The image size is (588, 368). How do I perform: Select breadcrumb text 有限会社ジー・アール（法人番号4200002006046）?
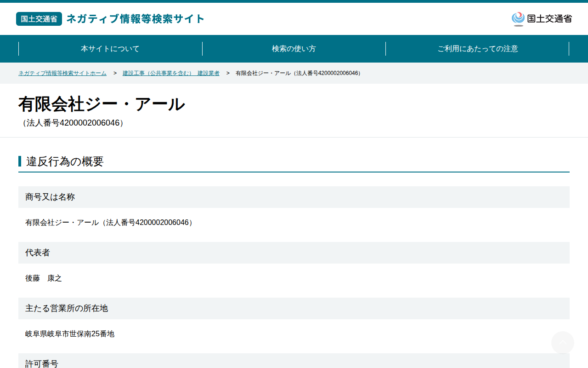300,73
